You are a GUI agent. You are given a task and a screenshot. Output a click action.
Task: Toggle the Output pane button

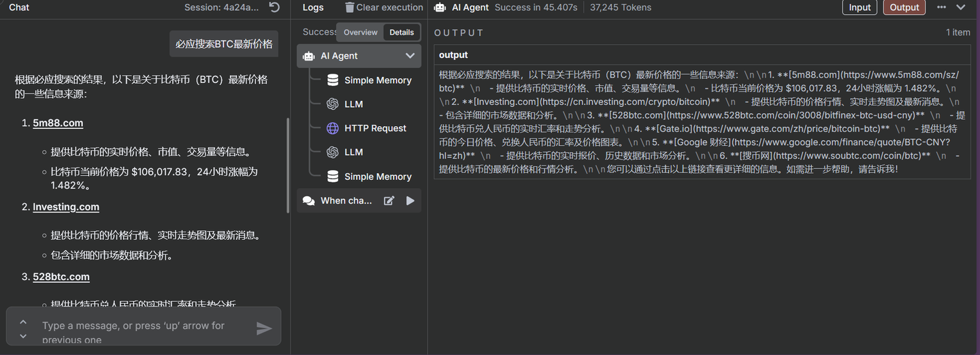click(x=904, y=7)
